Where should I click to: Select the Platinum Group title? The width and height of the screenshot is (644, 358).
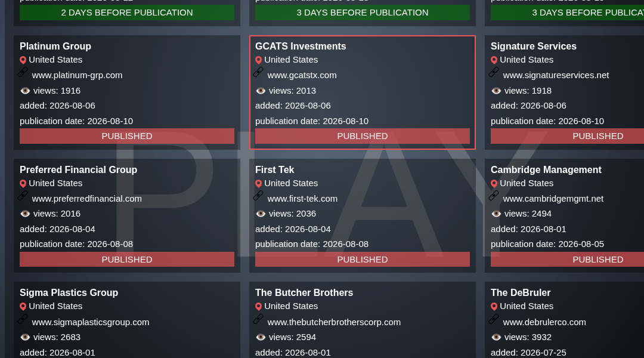(55, 46)
